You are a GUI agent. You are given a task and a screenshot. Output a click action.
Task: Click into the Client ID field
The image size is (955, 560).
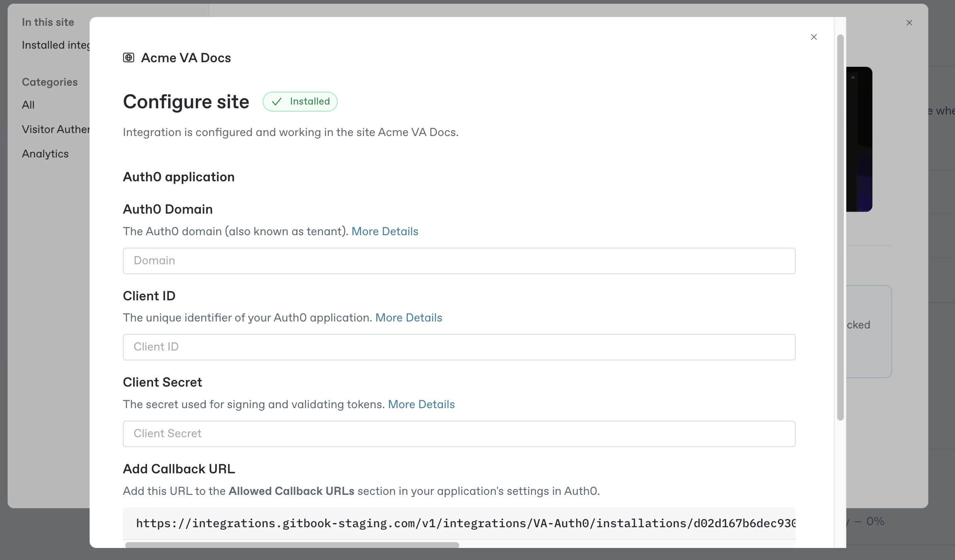pos(459,347)
